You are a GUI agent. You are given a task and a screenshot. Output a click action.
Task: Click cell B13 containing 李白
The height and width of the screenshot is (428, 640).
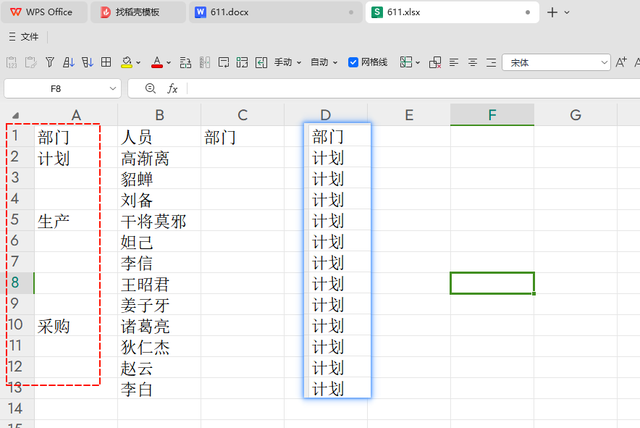tap(159, 388)
